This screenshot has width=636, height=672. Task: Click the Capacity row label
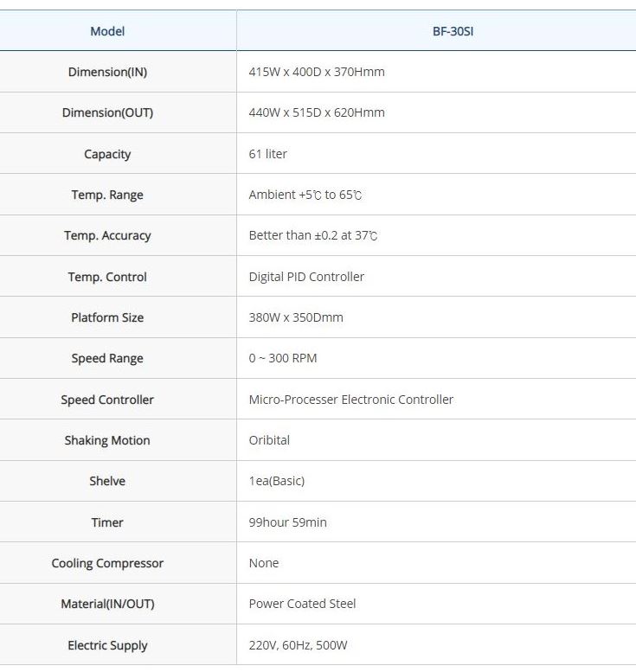[107, 154]
